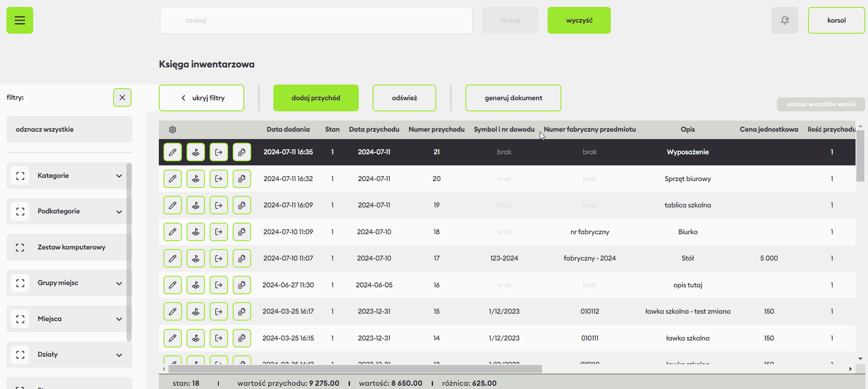Click the table's horizontal scrollbar thumb
868x389 pixels.
[355, 369]
